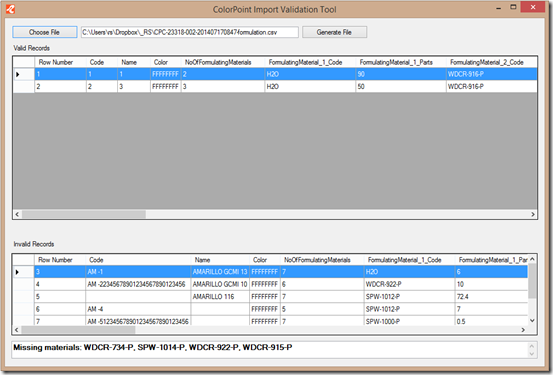Image resolution: width=553 pixels, height=375 pixels.
Task: Click the Choose File button
Action: coord(44,32)
